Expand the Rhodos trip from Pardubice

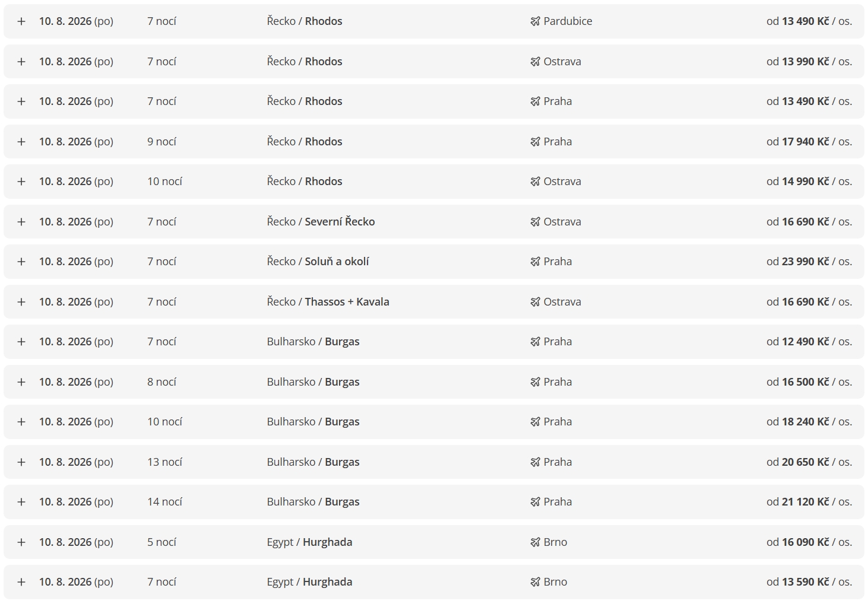21,21
